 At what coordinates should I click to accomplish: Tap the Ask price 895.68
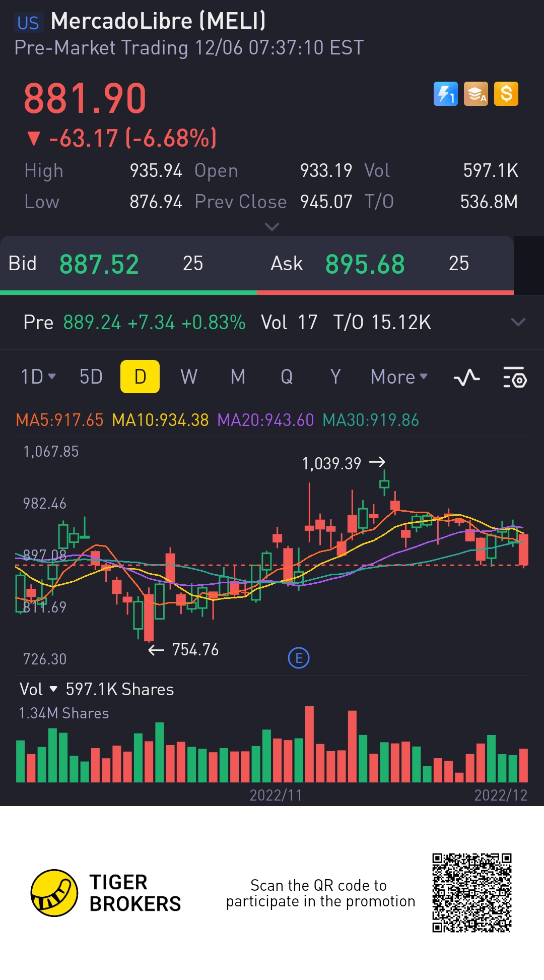tap(365, 264)
